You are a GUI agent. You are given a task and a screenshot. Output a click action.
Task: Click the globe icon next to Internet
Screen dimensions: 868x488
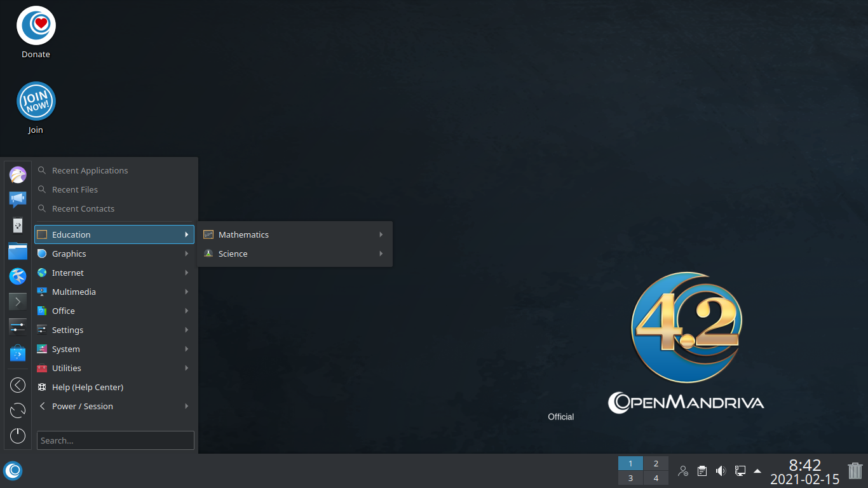[42, 273]
